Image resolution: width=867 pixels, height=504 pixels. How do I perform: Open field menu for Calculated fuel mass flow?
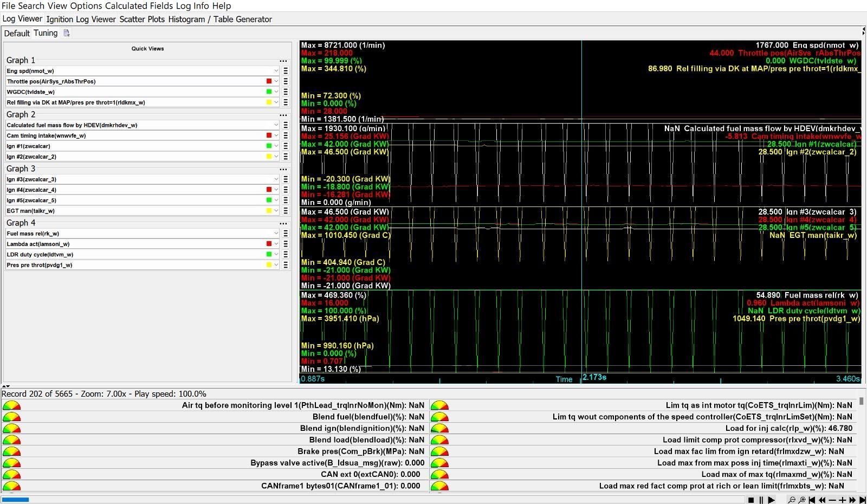coord(286,125)
